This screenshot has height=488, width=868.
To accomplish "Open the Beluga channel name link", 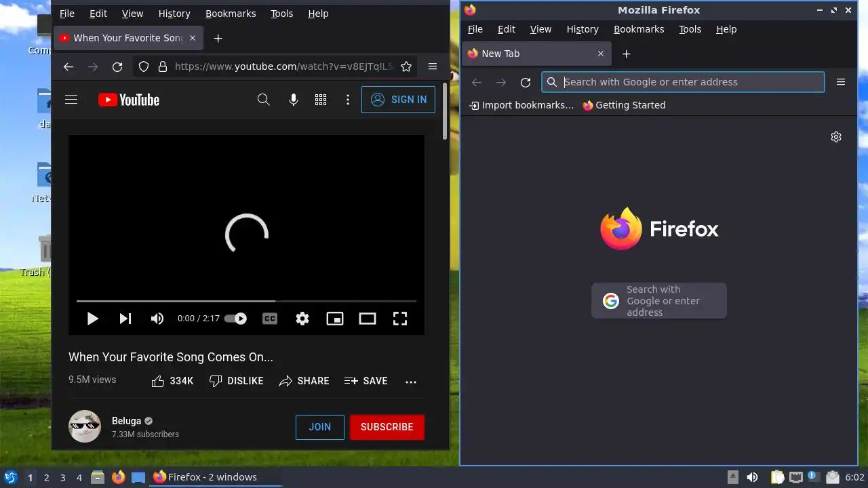I will click(x=126, y=421).
